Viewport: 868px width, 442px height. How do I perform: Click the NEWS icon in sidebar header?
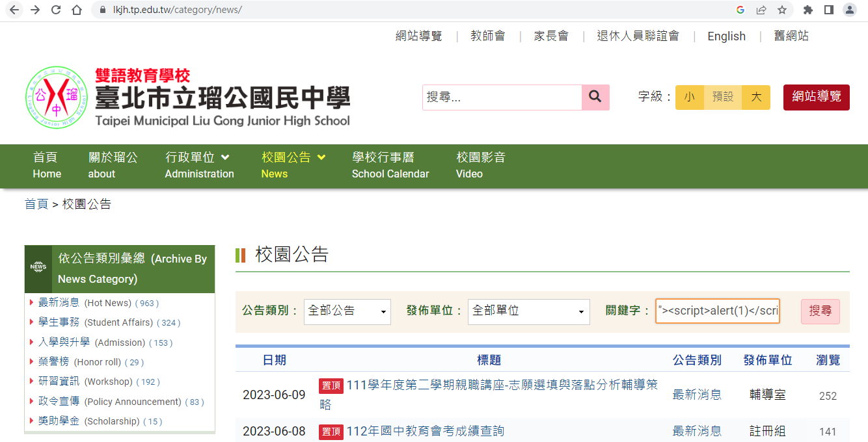(x=38, y=266)
